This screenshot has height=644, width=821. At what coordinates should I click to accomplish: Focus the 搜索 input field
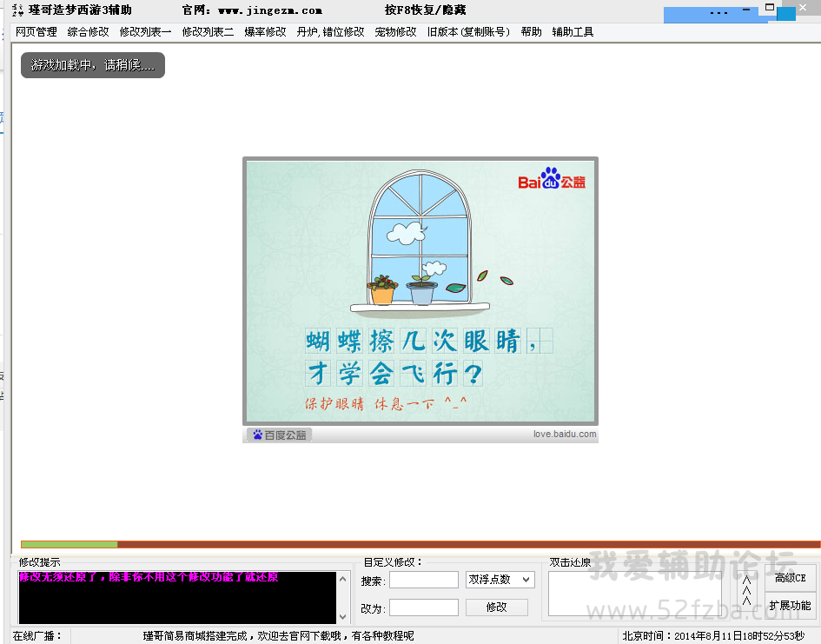pyautogui.click(x=424, y=580)
